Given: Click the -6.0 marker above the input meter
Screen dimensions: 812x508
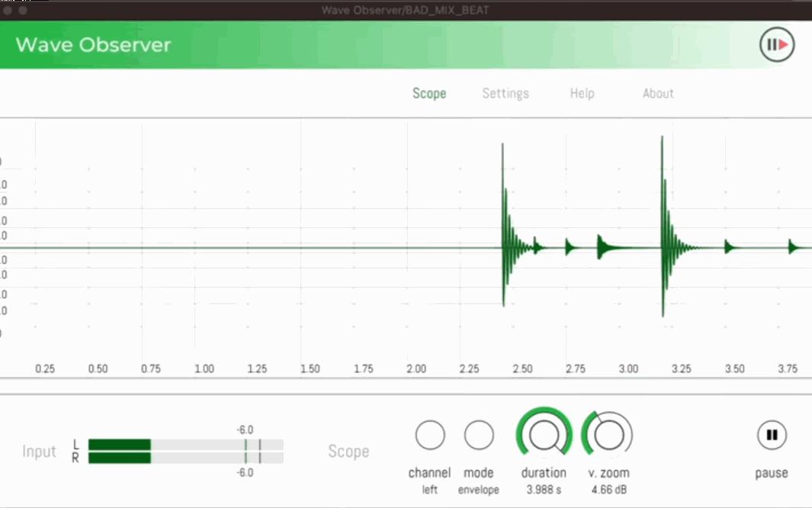Looking at the screenshot, I should pos(245,429).
